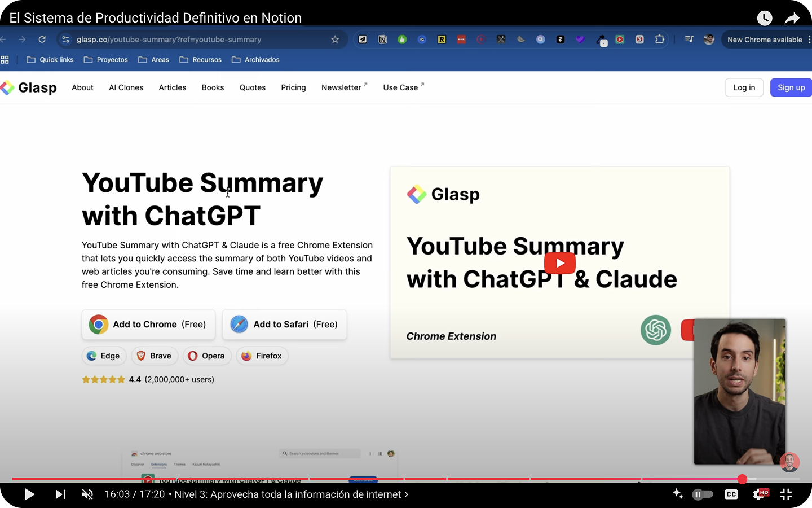812x508 pixels.
Task: Click Add to Safari (Free)
Action: coord(284,325)
